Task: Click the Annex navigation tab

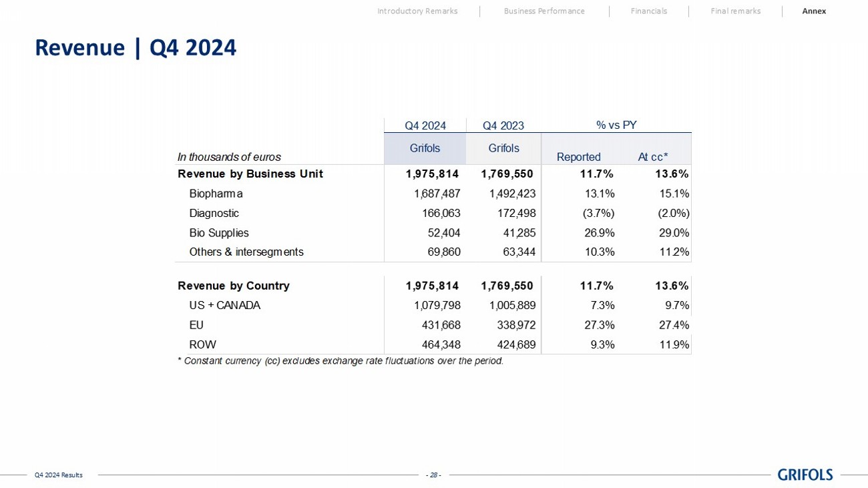Action: coord(813,11)
